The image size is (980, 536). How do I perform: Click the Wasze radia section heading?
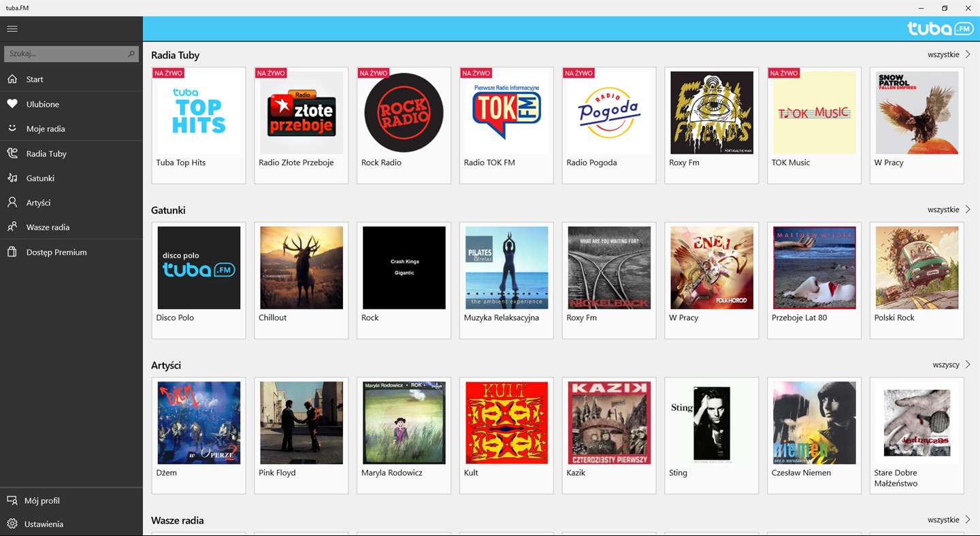click(x=178, y=520)
